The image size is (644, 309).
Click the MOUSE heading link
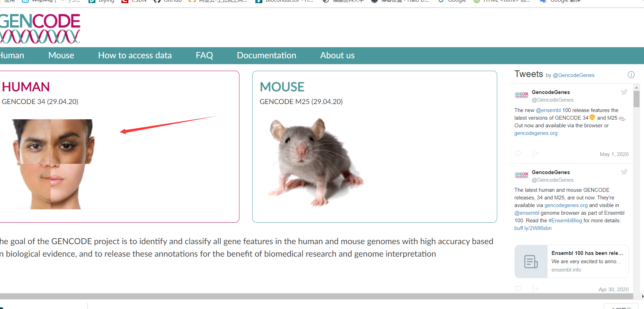282,87
